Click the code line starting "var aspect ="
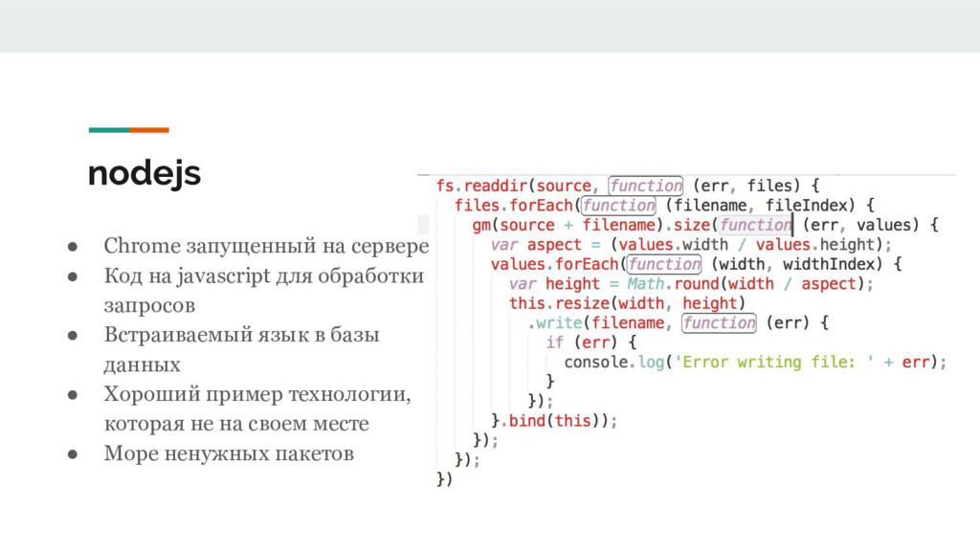This screenshot has height=551, width=980. pyautogui.click(x=691, y=244)
